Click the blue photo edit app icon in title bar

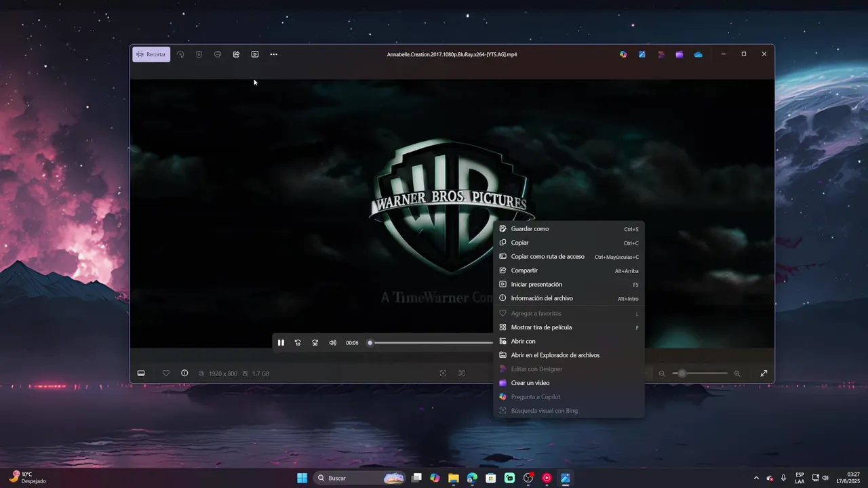click(642, 54)
